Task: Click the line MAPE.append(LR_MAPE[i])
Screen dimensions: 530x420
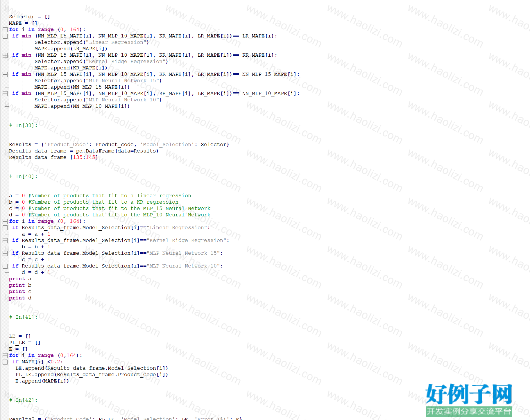Action: [x=71, y=49]
